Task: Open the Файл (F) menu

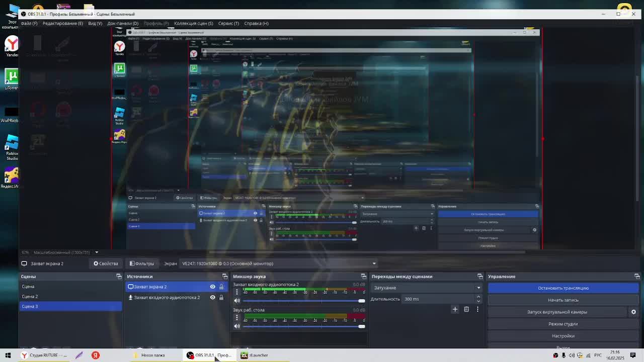Action: click(29, 23)
